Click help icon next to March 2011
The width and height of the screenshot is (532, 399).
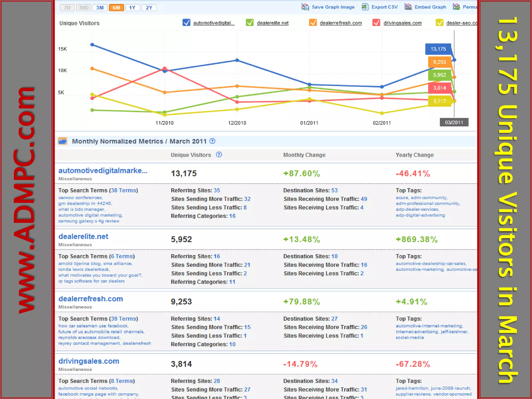212,141
